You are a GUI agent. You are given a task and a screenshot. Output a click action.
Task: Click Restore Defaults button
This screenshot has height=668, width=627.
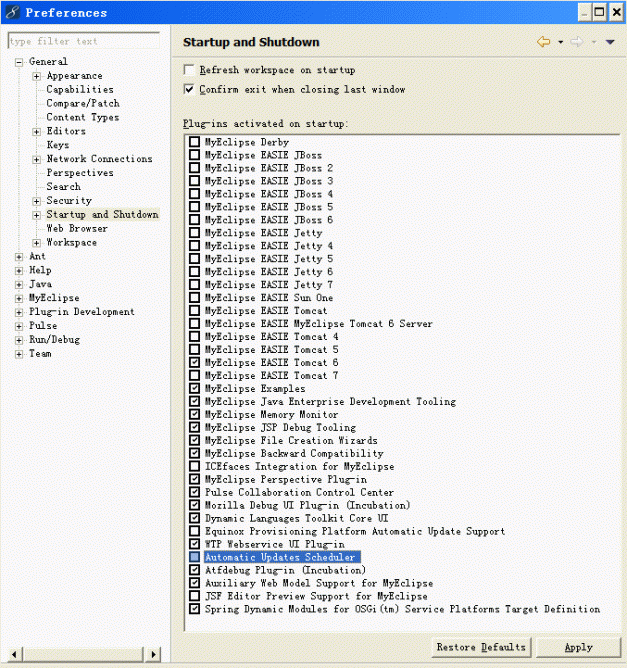point(481,648)
